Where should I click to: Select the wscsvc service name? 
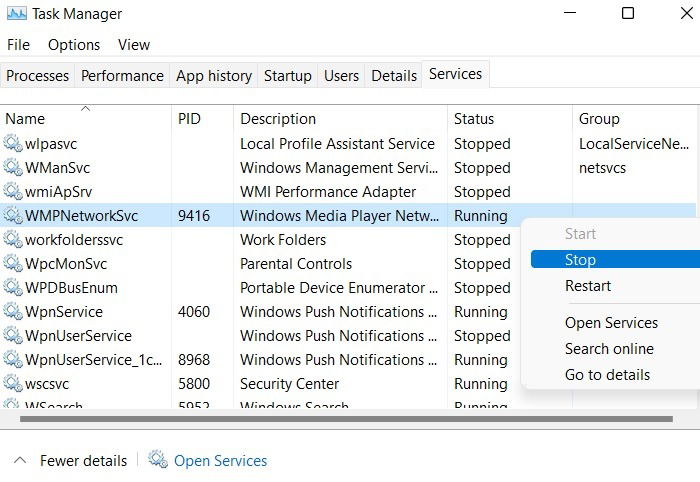(x=47, y=384)
